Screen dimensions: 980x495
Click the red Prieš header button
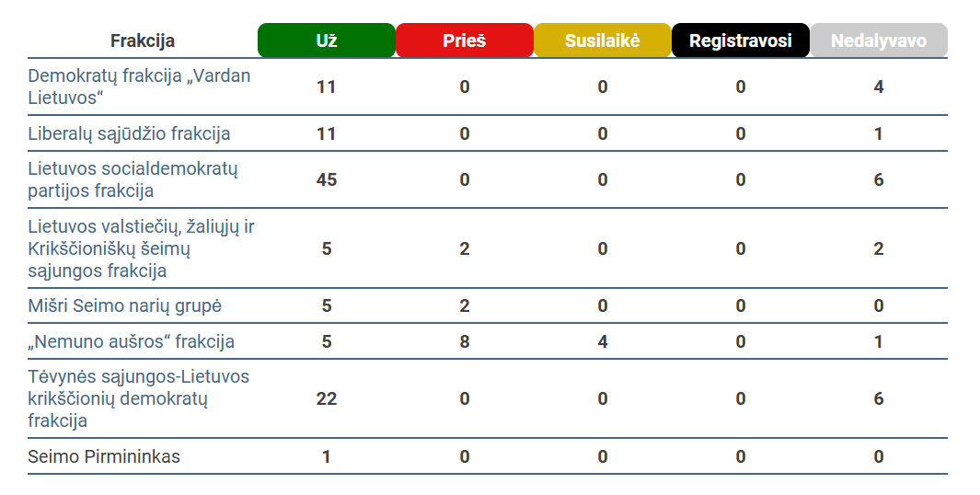coord(465,40)
